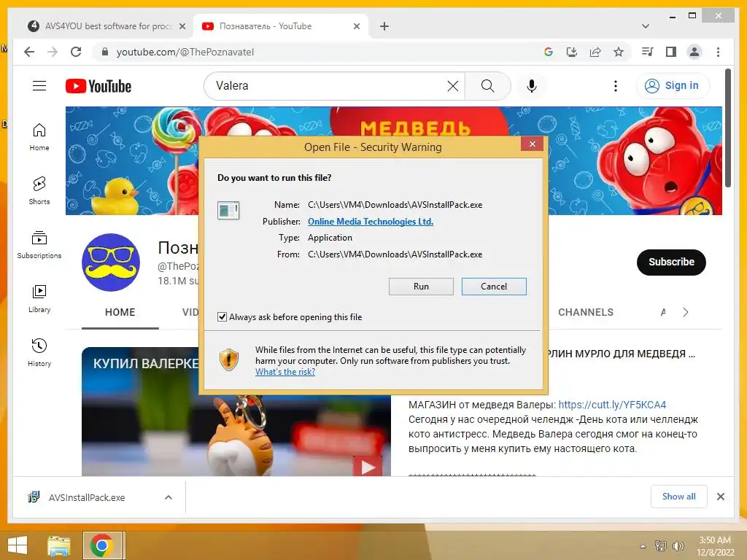Open AVSInstallPack.exe in the downloads bar
This screenshot has width=747, height=560.
coord(87,497)
